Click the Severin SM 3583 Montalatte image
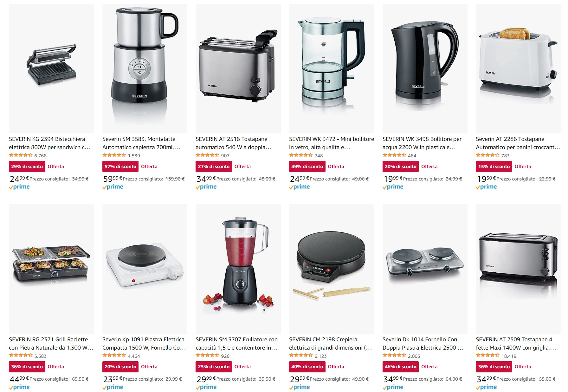Viewport: 568px width, 392px height. pos(145,68)
